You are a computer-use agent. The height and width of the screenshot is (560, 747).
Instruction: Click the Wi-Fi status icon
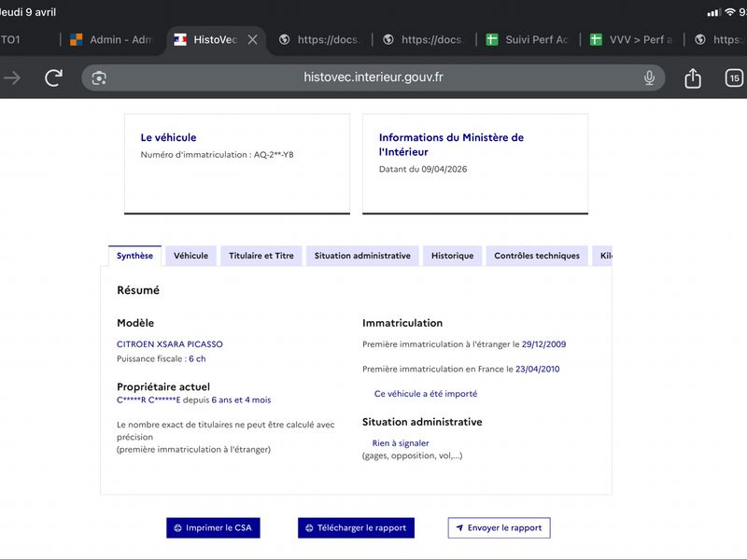click(730, 12)
